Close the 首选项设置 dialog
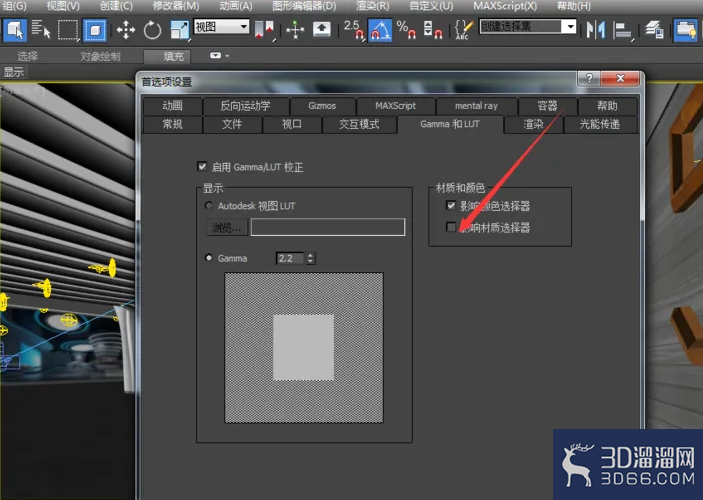Image resolution: width=703 pixels, height=500 pixels. click(x=620, y=78)
